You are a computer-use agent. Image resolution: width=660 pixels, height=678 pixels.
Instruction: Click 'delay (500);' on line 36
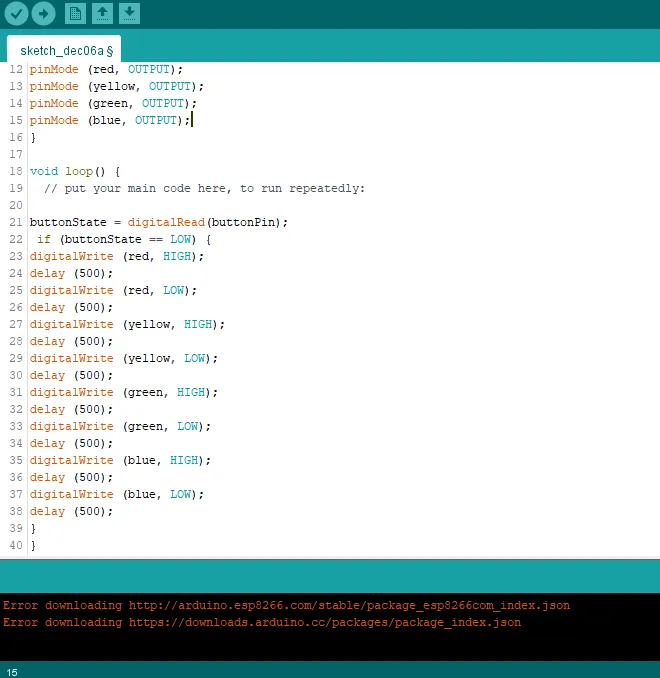71,477
